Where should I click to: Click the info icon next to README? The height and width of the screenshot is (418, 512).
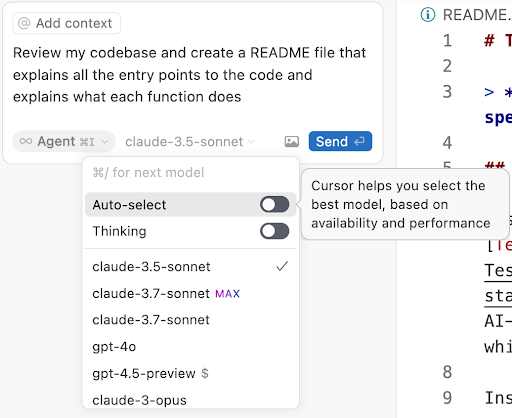point(428,15)
